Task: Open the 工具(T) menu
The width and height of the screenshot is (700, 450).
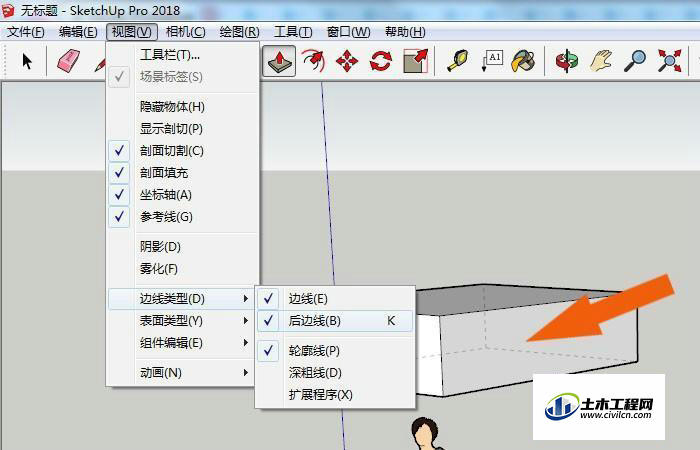Action: pyautogui.click(x=293, y=32)
